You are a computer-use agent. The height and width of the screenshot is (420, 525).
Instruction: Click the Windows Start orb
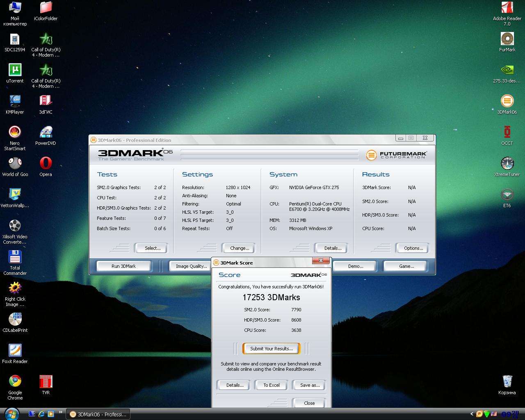coord(11,414)
